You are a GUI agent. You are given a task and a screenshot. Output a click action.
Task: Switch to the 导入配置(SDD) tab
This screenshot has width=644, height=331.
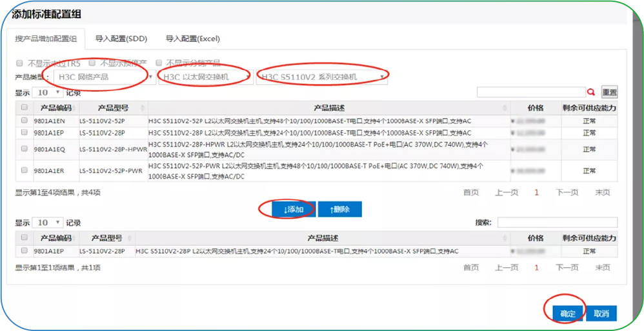point(121,39)
